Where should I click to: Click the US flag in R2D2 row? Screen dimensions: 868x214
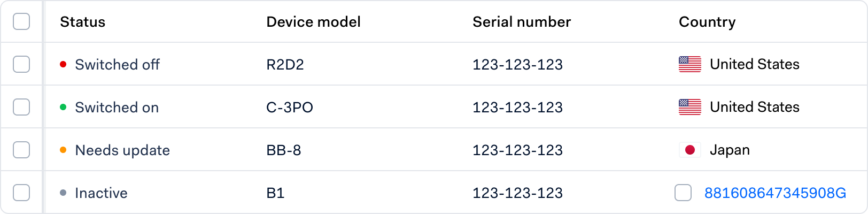tap(689, 64)
